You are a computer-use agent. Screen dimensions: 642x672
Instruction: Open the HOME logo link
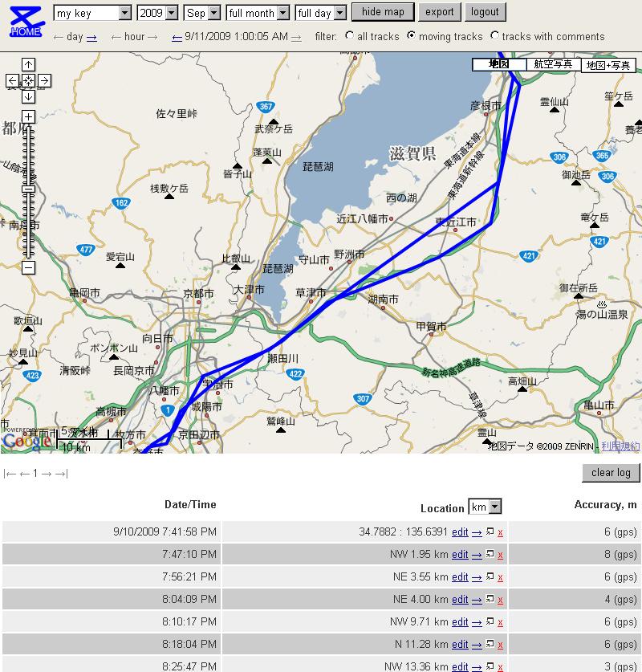click(x=27, y=22)
